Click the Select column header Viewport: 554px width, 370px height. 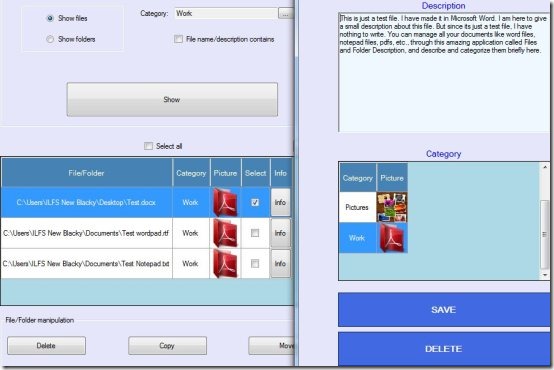coord(255,173)
